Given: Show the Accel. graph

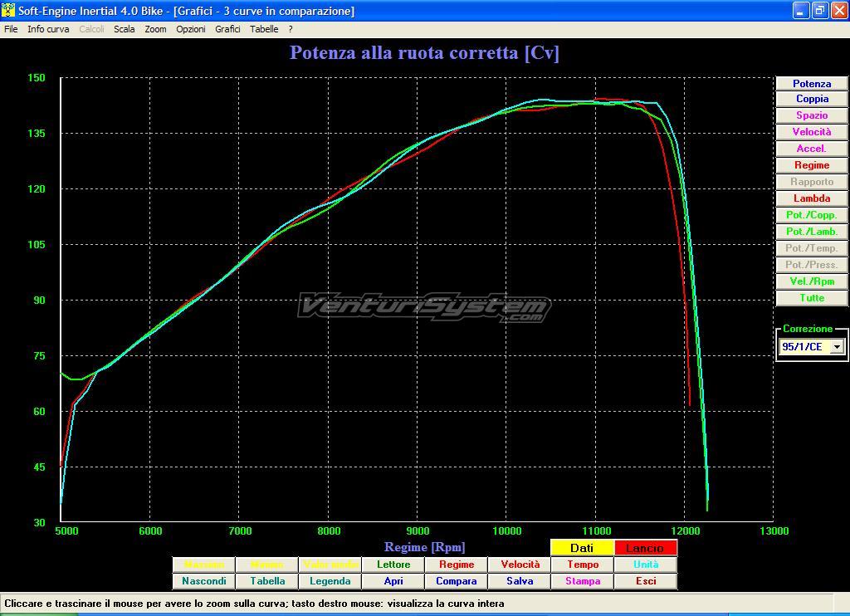Looking at the screenshot, I should [812, 149].
